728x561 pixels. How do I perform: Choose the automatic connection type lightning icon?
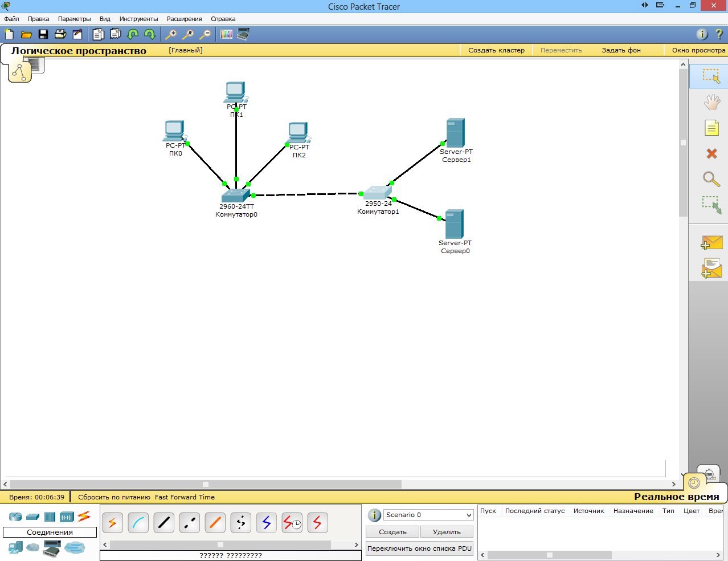coord(112,523)
